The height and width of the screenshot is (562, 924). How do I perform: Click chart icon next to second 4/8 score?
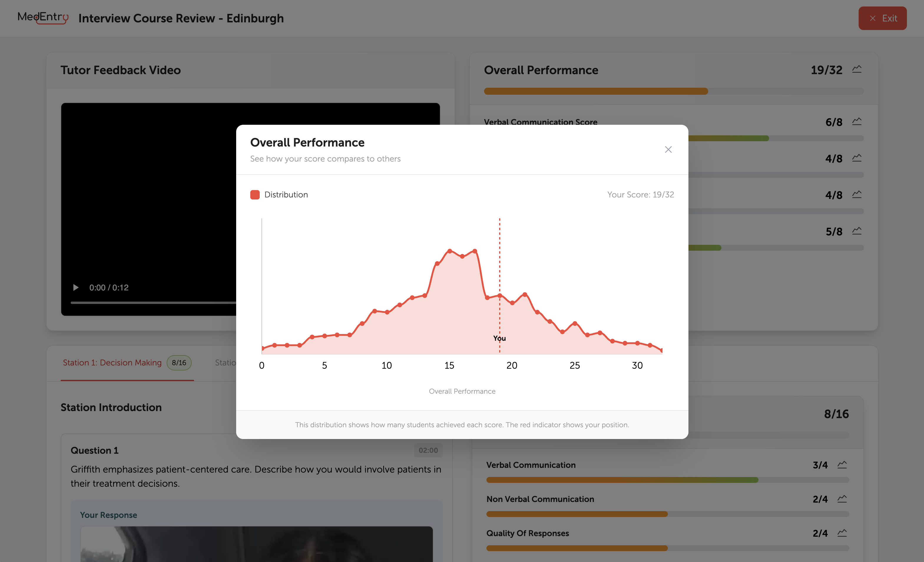coord(857,195)
